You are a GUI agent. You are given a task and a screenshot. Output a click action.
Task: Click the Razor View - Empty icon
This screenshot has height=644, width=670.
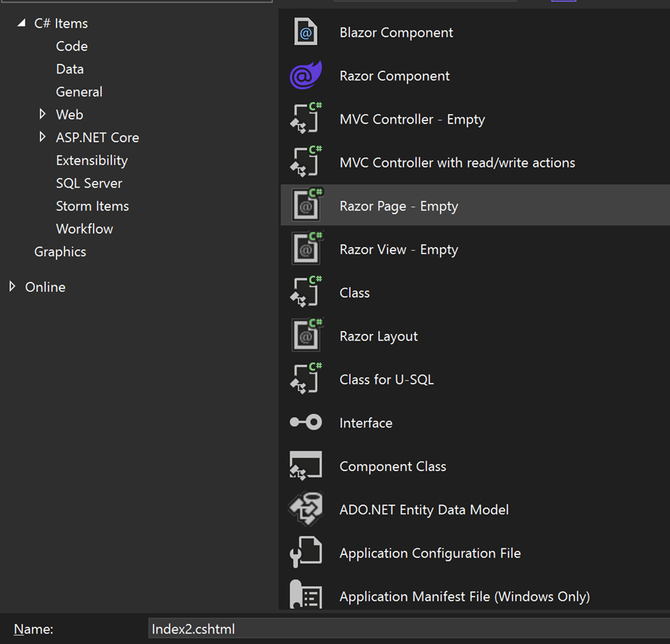click(x=307, y=249)
